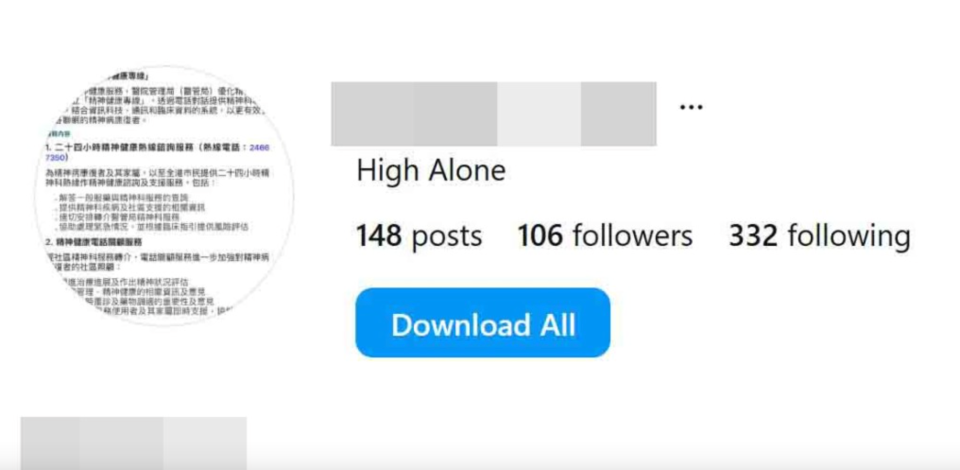Click the bold number 148
The image size is (960, 470).
(379, 236)
